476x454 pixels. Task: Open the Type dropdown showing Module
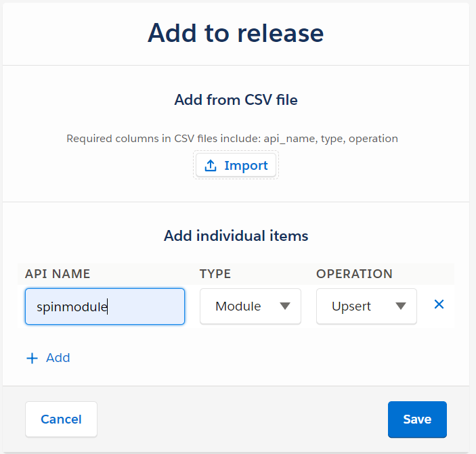tap(250, 307)
